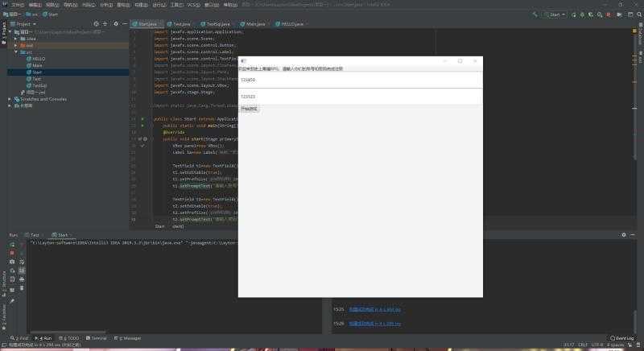The width and height of the screenshot is (644, 351).
Task: Click the gray button below the 123123 field
Action: pyautogui.click(x=250, y=109)
